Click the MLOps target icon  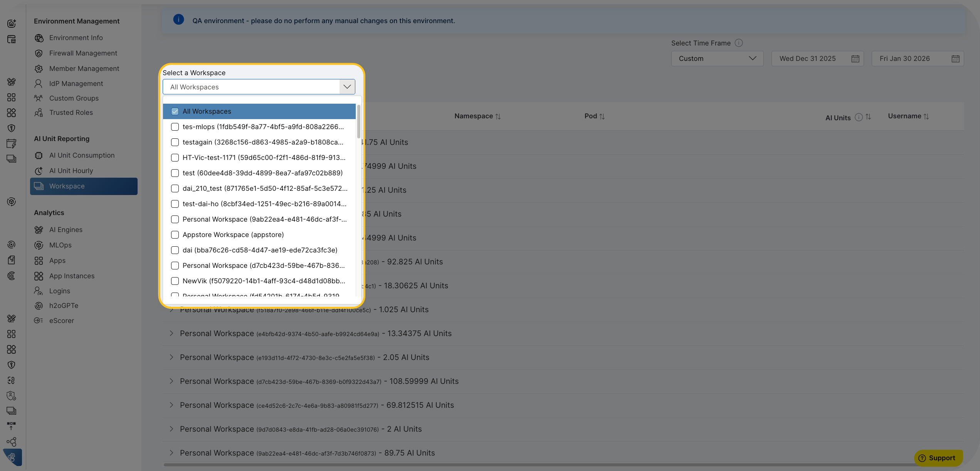click(39, 245)
